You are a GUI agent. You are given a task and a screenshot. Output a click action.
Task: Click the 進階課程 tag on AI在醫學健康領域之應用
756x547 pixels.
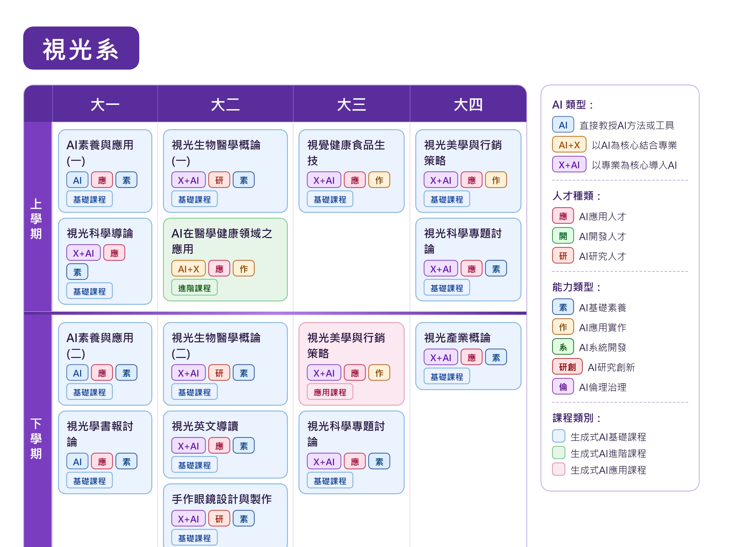point(194,288)
